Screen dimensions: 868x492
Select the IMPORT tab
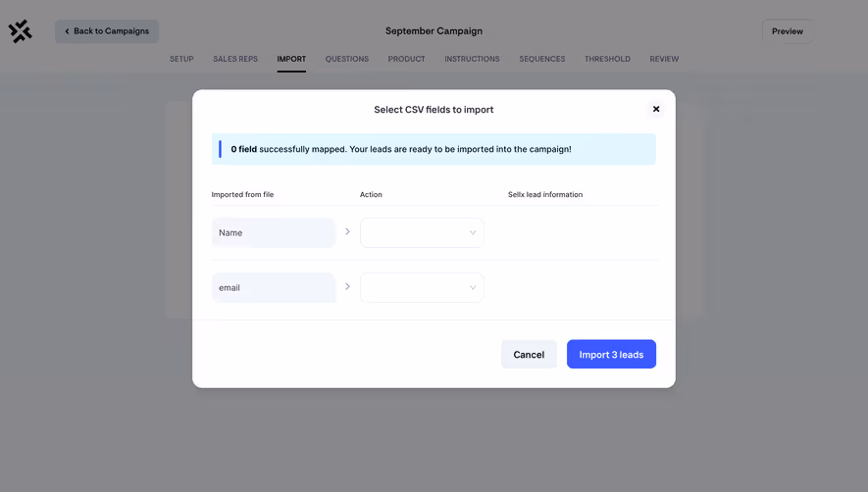(x=291, y=59)
